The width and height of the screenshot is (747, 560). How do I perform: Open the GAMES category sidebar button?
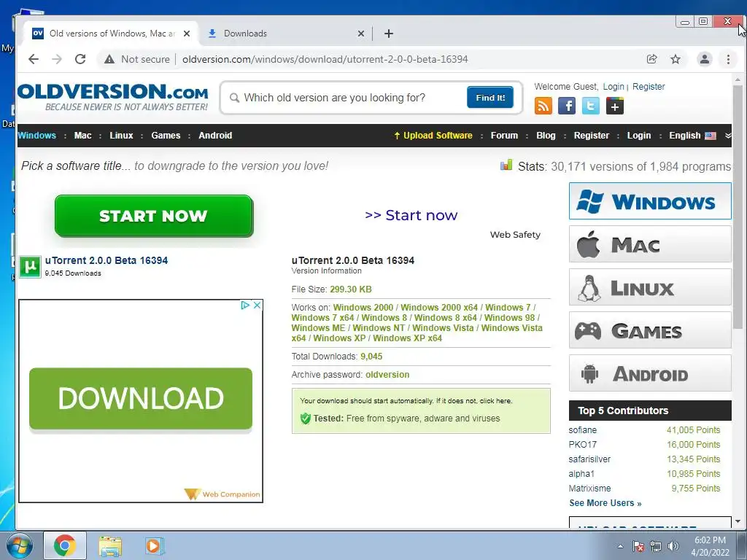[650, 330]
